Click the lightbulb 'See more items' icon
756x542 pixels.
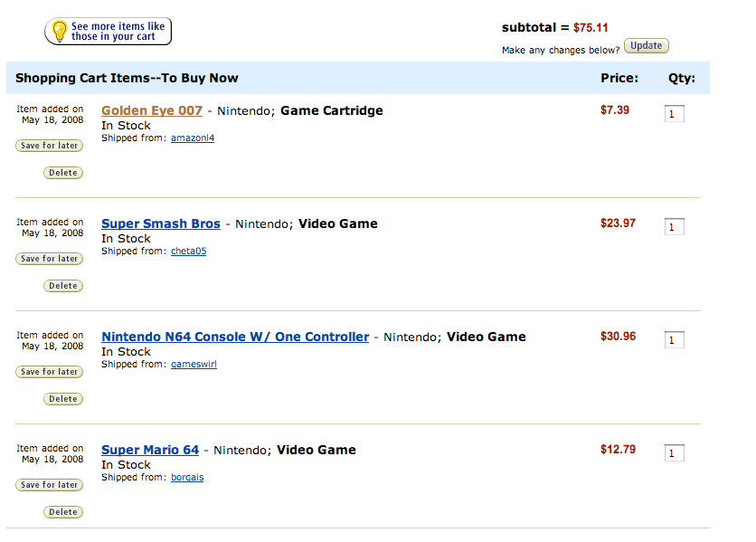[x=60, y=31]
